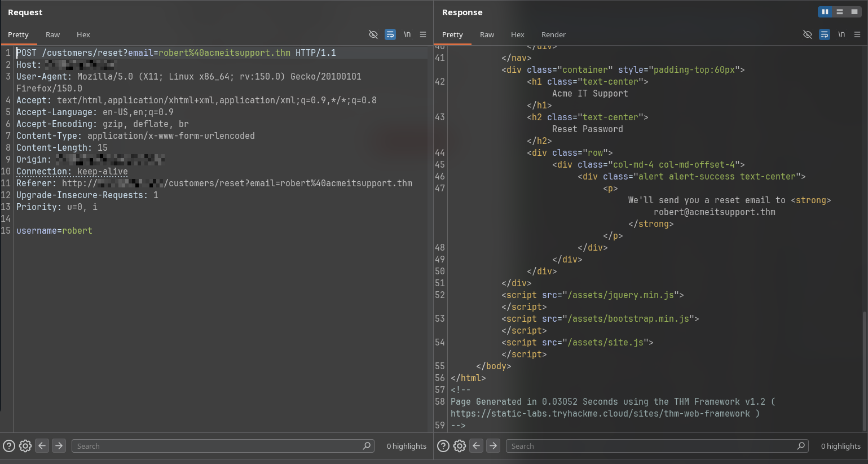Focus the Response search input field
Image resolution: width=868 pixels, height=464 pixels.
tap(657, 446)
